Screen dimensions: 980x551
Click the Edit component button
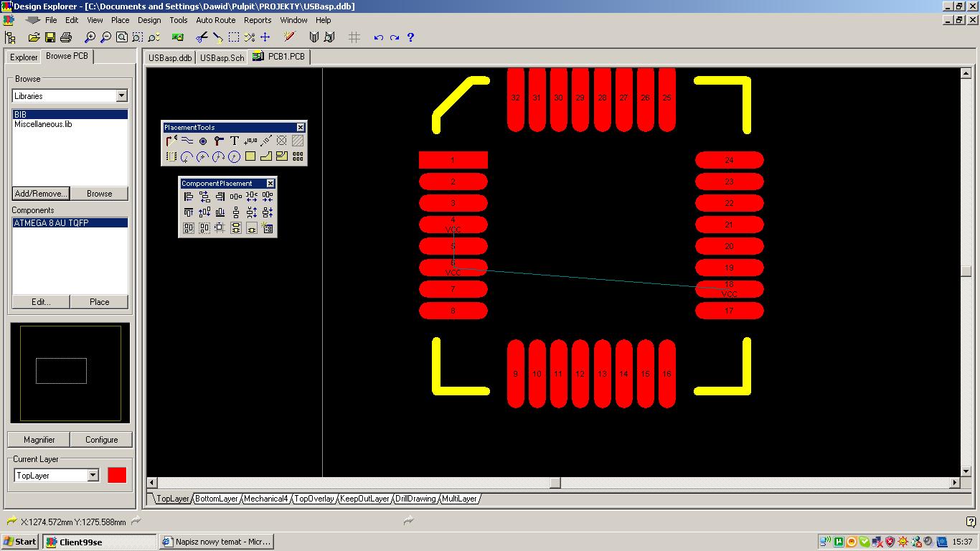point(41,302)
